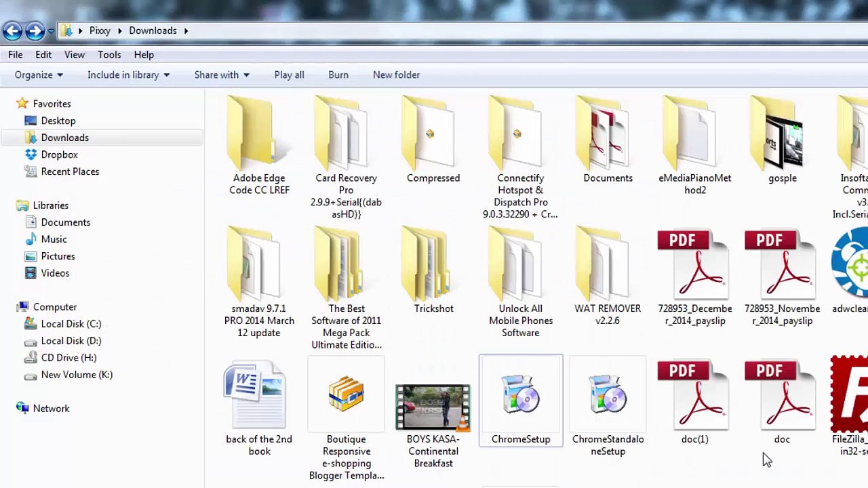This screenshot has height=488, width=868.
Task: Open Local Disk (D:)
Action: point(62,341)
